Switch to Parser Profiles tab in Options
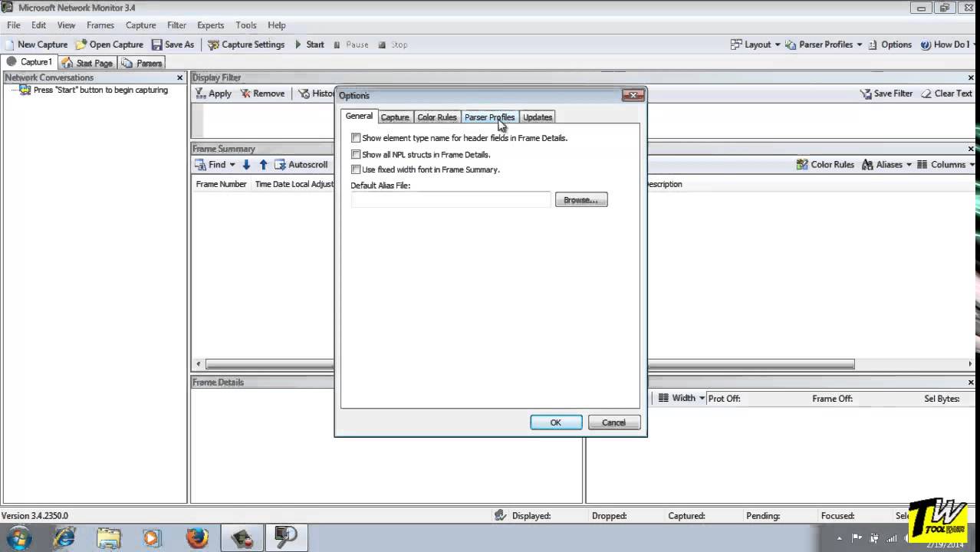Viewport: 980px width, 552px height. (489, 117)
